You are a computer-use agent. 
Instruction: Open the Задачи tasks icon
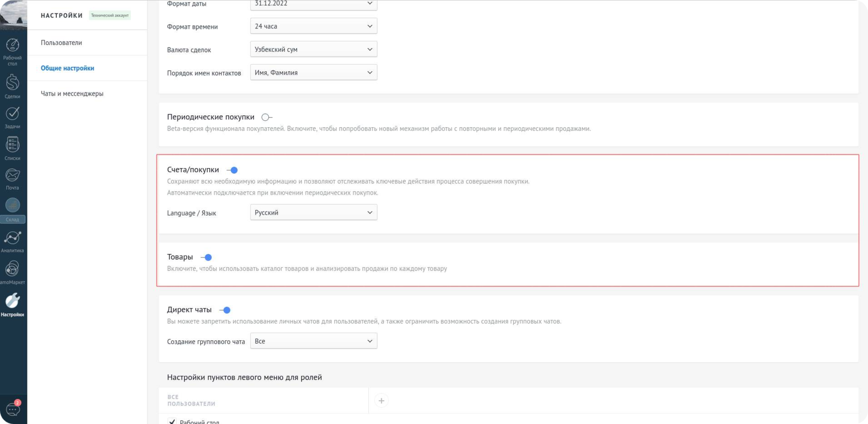pyautogui.click(x=12, y=116)
